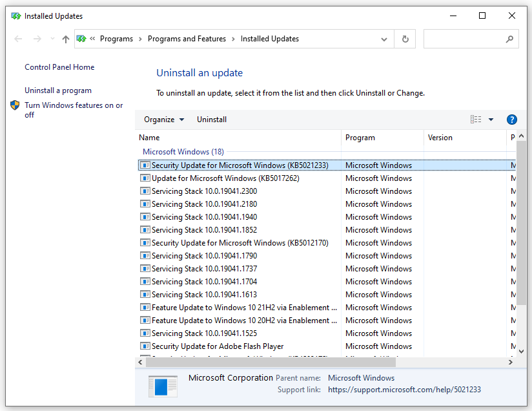This screenshot has width=532, height=411.
Task: Select Servicing Stack 10.0.19041.1852
Action: click(x=204, y=230)
